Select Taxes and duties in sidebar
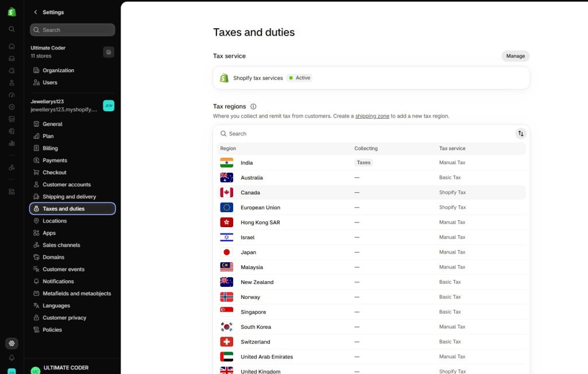The width and height of the screenshot is (588, 374). [x=72, y=209]
